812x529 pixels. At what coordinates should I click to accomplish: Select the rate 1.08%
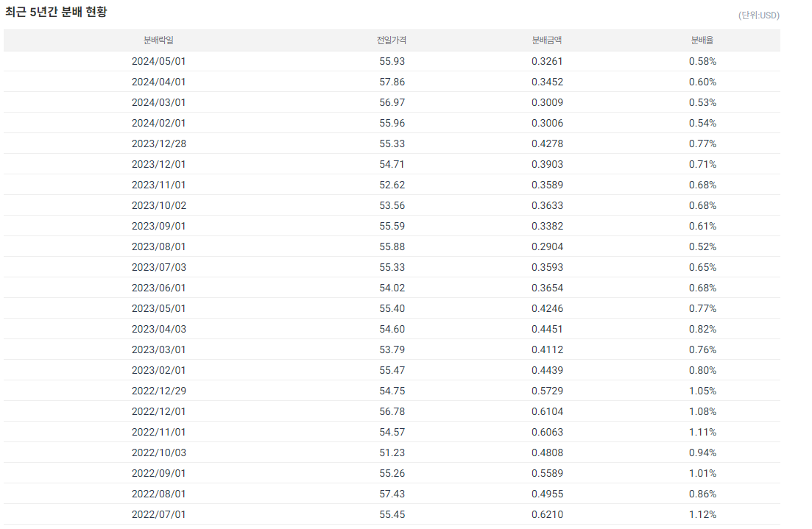703,411
